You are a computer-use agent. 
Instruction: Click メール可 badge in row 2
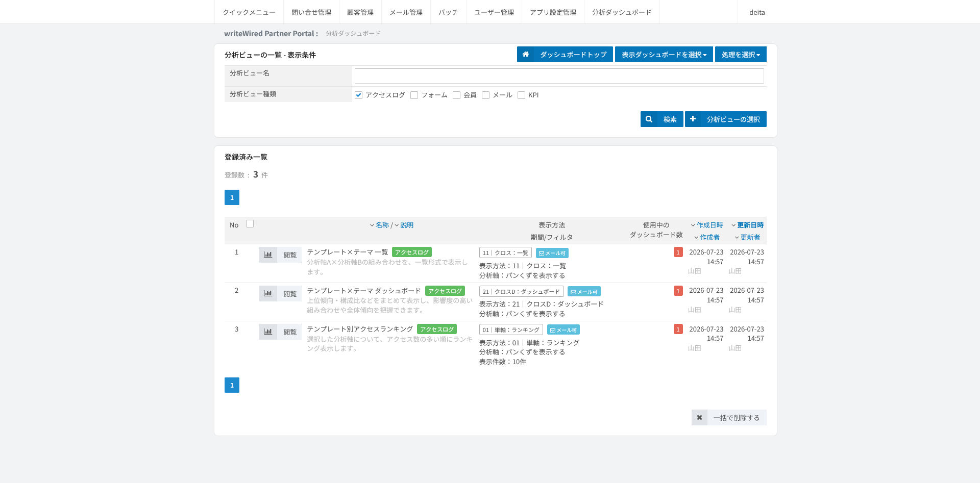point(584,292)
